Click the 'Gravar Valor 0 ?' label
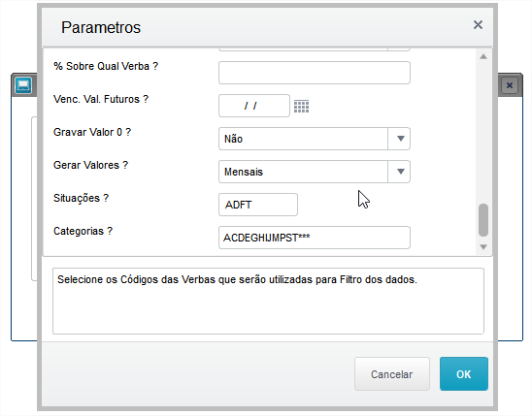Viewport: 532px width, 416px height. coord(92,132)
